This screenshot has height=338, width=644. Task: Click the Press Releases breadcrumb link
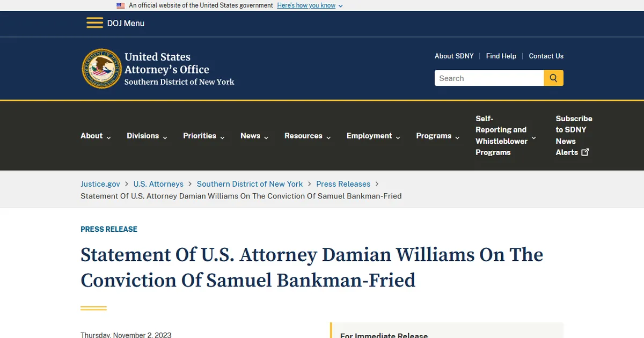coord(343,183)
